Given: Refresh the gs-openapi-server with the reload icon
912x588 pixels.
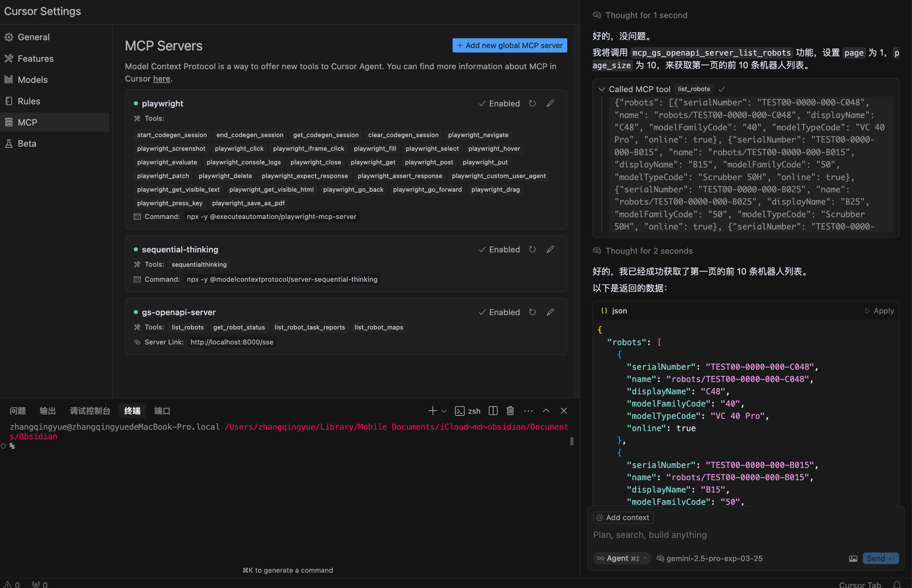Looking at the screenshot, I should point(532,312).
